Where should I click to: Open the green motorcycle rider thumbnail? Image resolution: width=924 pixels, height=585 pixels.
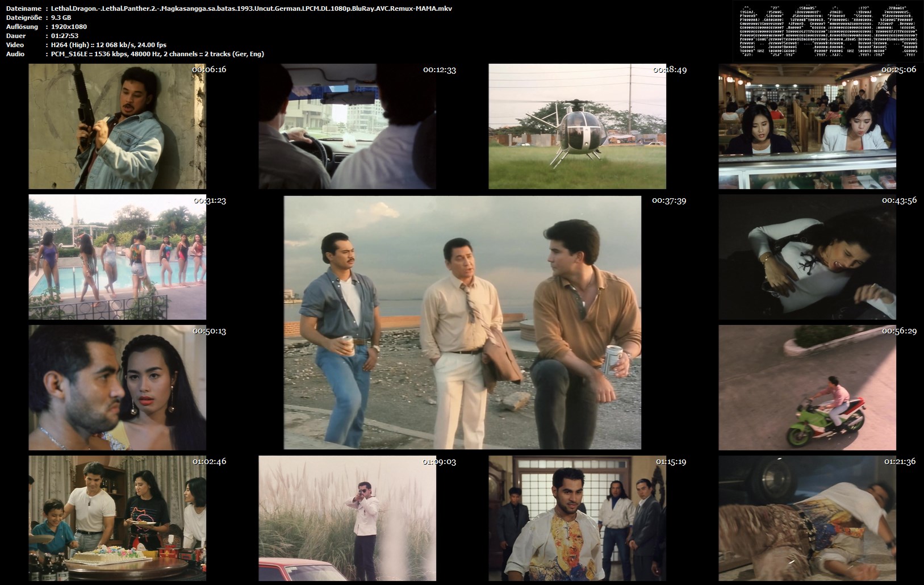point(807,388)
